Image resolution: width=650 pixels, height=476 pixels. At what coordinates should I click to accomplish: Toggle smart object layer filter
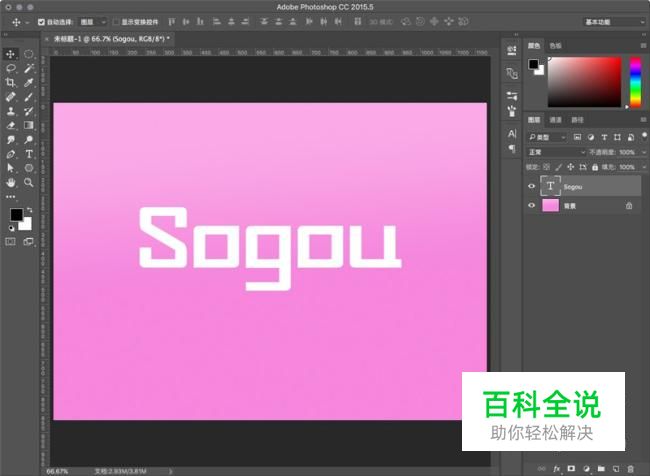point(631,137)
